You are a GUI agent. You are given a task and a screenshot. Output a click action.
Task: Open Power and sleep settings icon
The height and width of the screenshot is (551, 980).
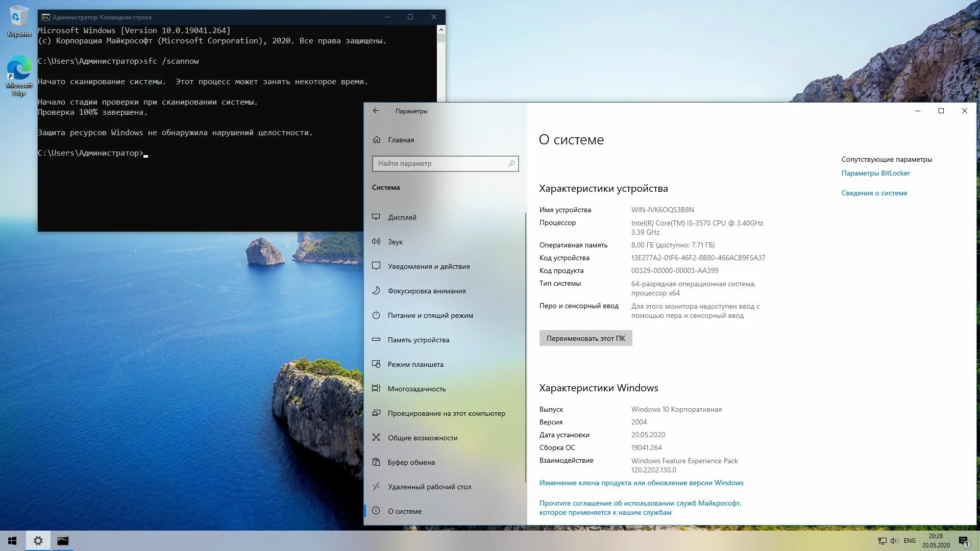coord(376,315)
